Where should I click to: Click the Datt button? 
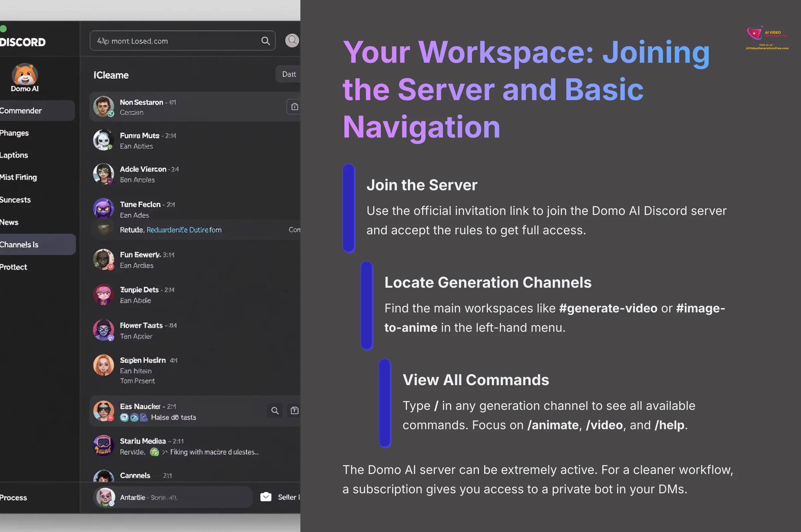(288, 74)
